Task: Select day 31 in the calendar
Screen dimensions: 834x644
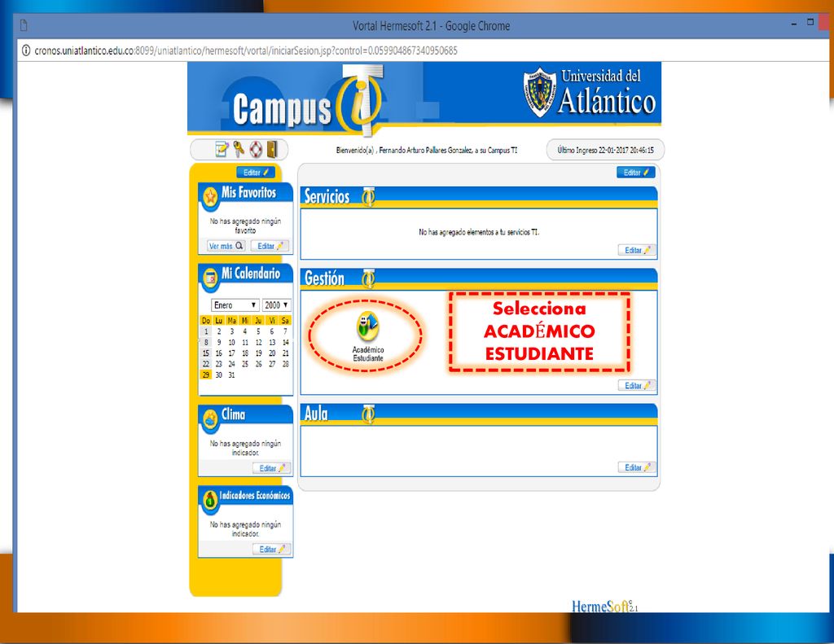Action: coord(232,375)
